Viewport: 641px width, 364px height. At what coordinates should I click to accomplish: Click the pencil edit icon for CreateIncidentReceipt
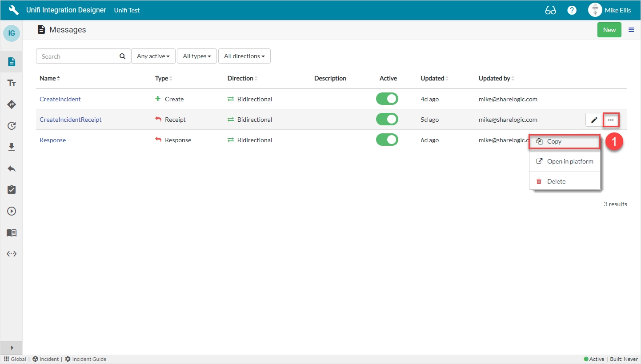pos(594,120)
